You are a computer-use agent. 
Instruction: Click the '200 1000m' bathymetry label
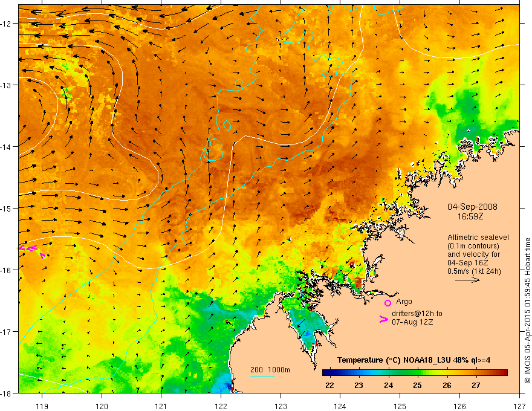(270, 370)
